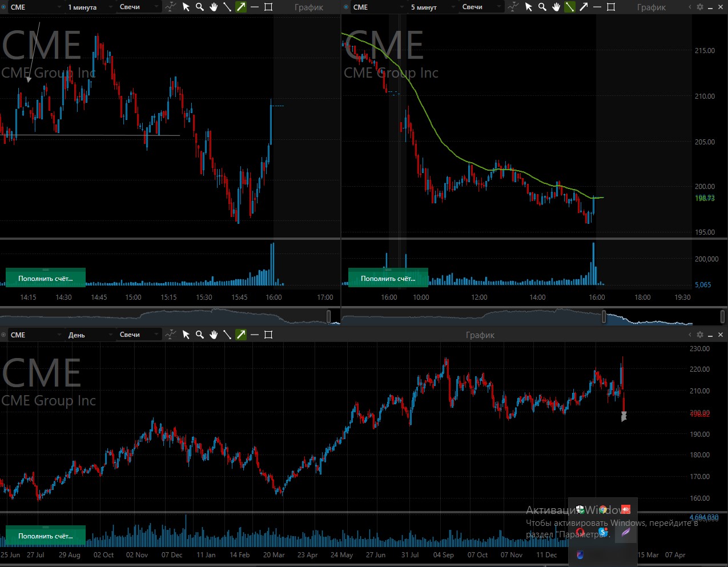Select rectangle tool in 5 минут chart
728x567 pixels.
[x=611, y=7]
